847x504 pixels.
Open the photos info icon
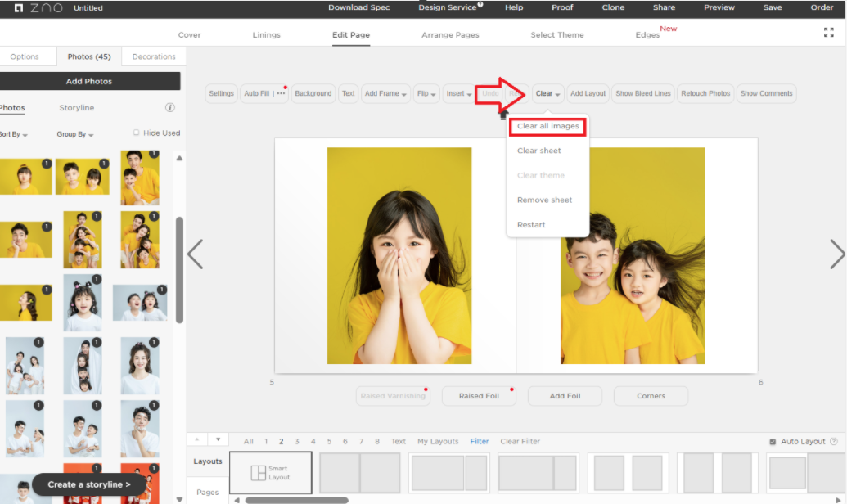(169, 107)
